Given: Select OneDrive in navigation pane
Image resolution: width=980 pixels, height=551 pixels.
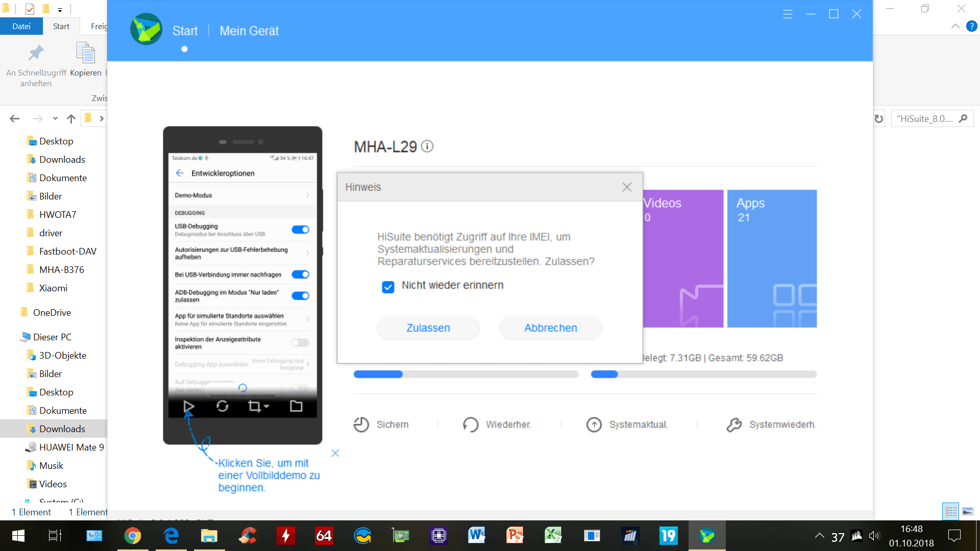Looking at the screenshot, I should click(x=52, y=312).
